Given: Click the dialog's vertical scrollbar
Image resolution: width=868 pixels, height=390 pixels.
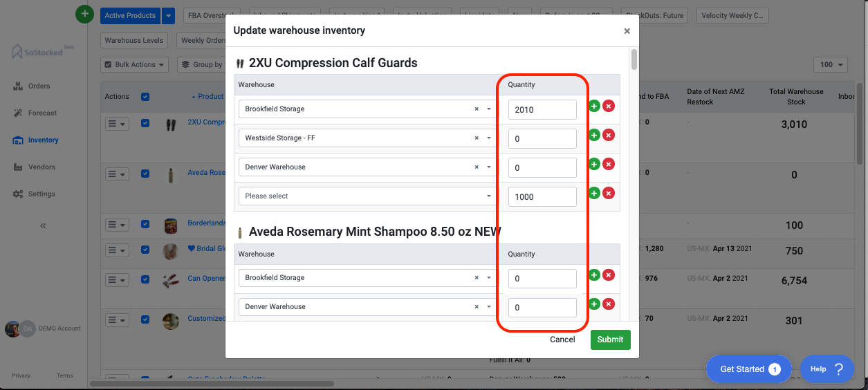Looking at the screenshot, I should coord(634,59).
